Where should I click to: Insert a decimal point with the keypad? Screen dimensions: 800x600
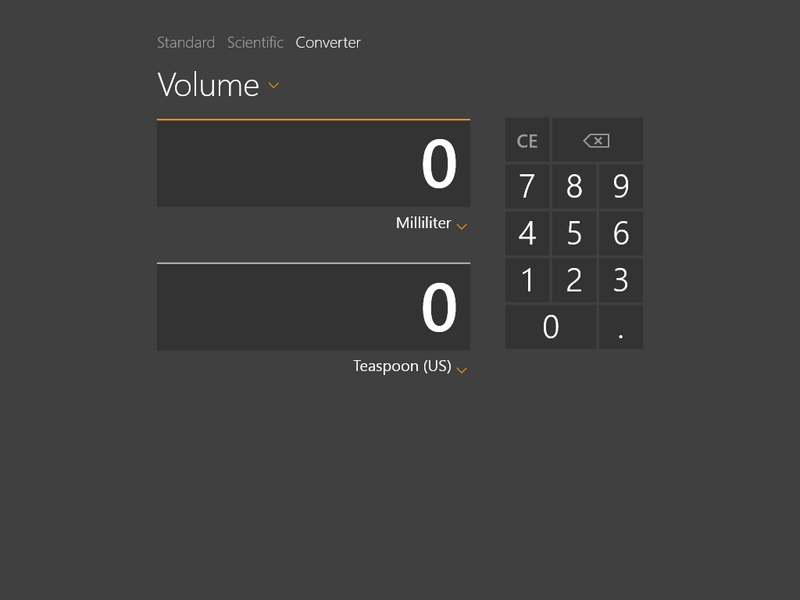click(x=621, y=328)
